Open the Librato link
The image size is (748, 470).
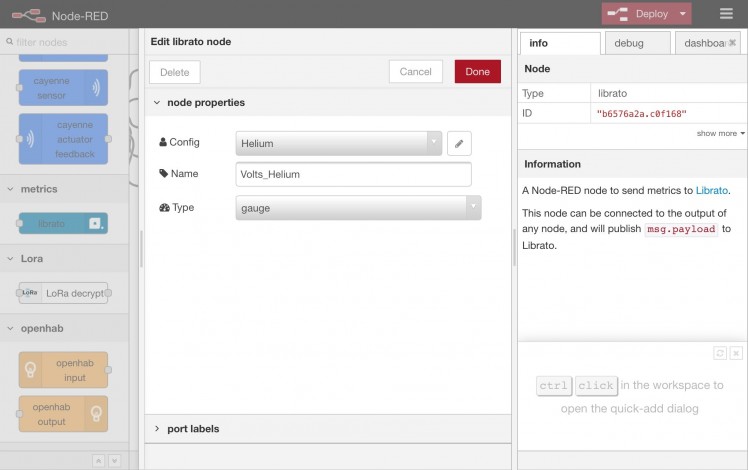[x=712, y=190]
